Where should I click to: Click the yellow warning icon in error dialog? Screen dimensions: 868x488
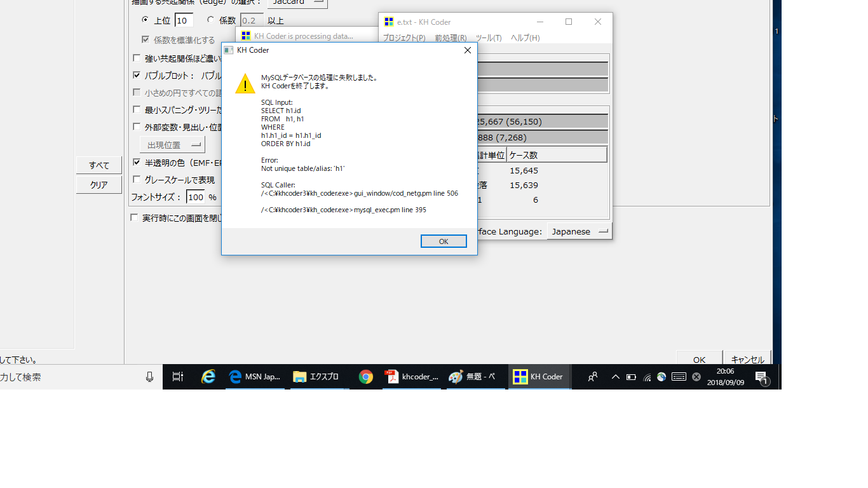tap(245, 84)
